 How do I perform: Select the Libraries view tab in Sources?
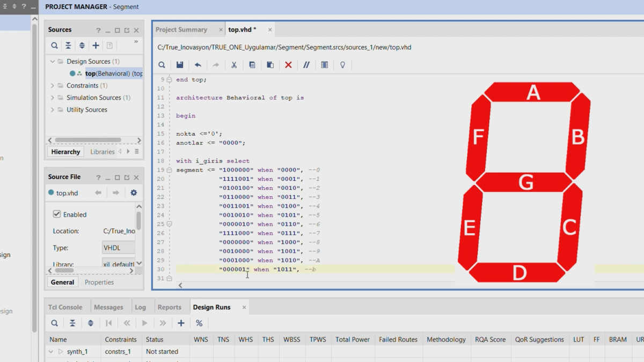click(103, 152)
